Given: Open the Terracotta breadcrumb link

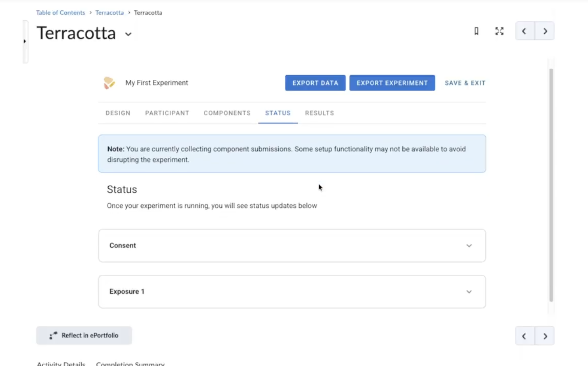Looking at the screenshot, I should [110, 13].
